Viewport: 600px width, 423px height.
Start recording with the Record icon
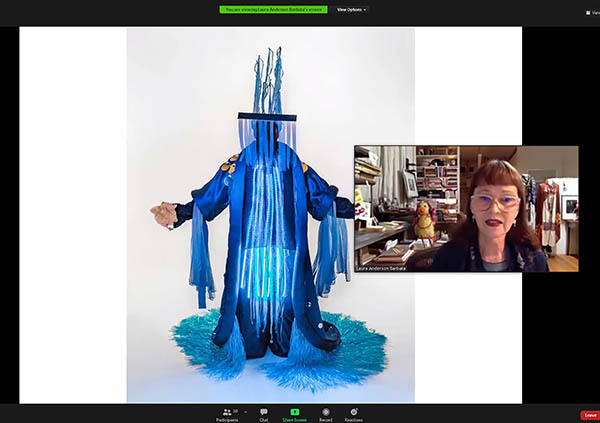pyautogui.click(x=325, y=411)
